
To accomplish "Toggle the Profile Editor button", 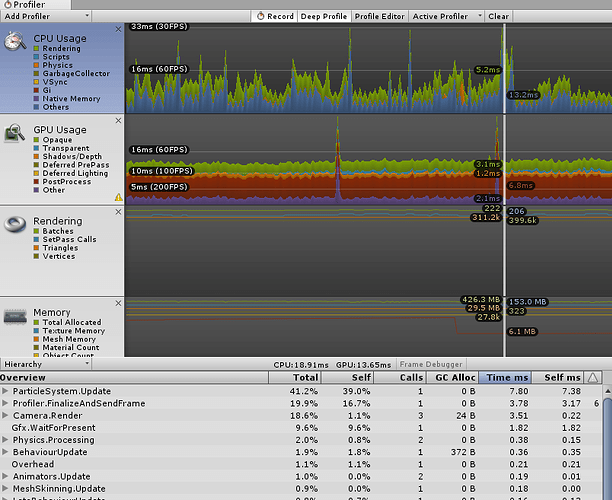I will click(379, 16).
